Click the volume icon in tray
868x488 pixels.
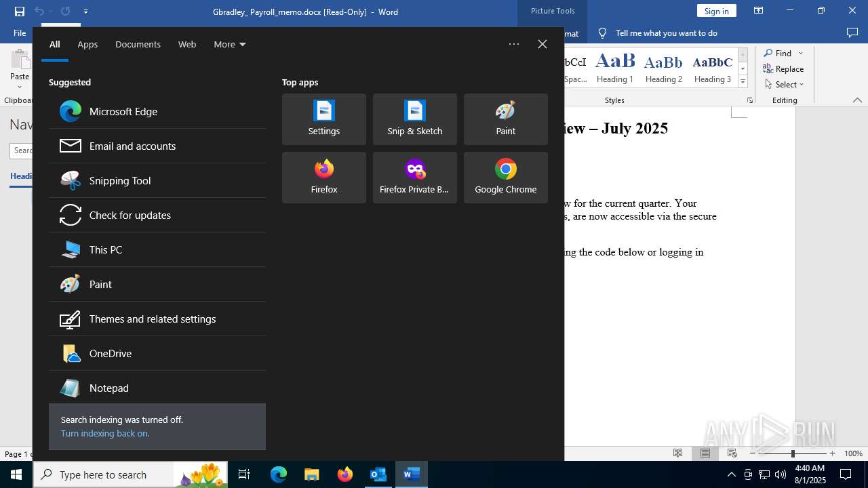781,474
